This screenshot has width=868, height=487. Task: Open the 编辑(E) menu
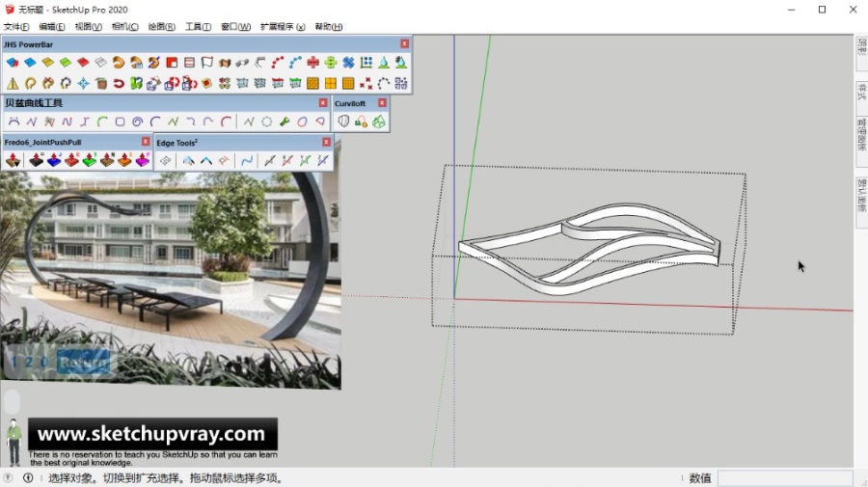(x=52, y=27)
